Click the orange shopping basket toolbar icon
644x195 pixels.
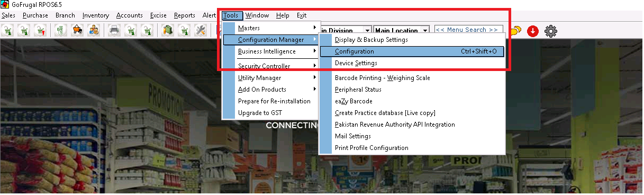pos(77,31)
